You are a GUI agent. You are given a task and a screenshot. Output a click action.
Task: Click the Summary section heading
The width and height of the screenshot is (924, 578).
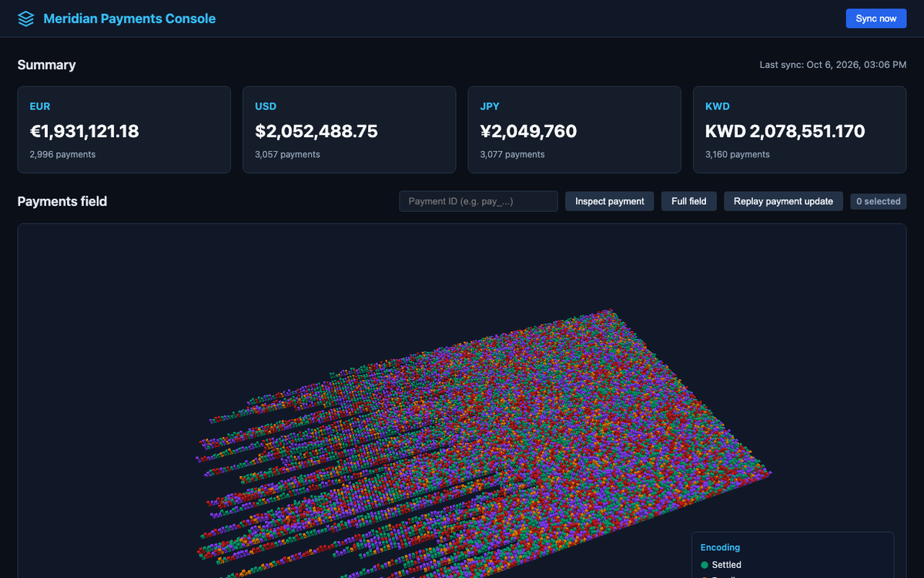pos(46,65)
